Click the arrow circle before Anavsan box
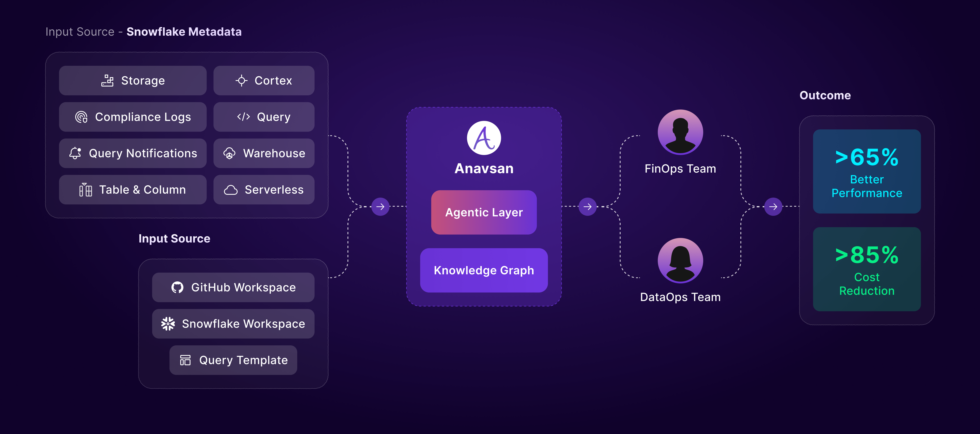980x434 pixels. (x=380, y=207)
